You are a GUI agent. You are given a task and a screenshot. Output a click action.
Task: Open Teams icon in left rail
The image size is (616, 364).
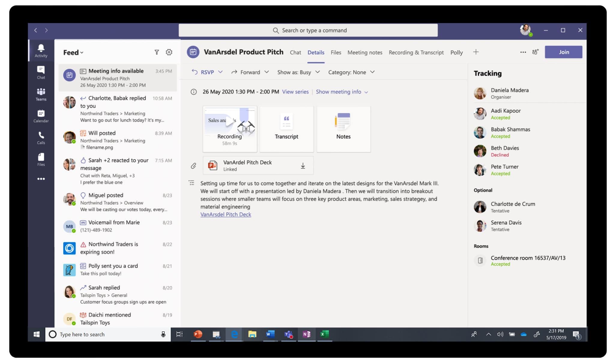[41, 94]
